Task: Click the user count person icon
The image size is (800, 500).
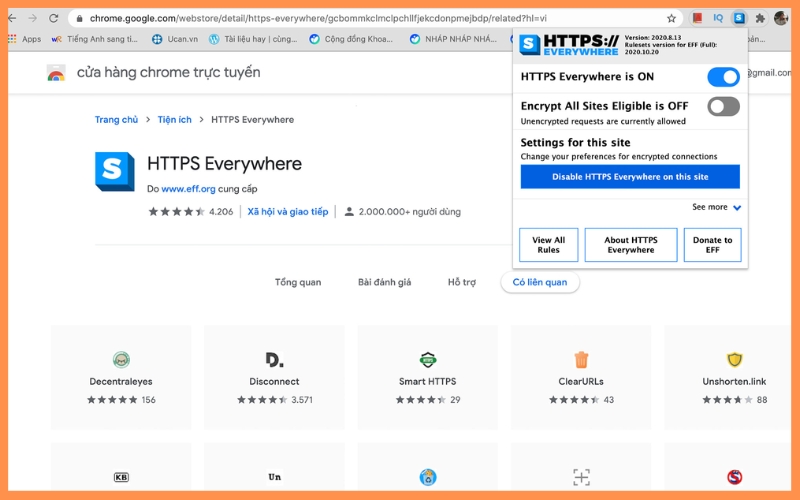Action: [349, 212]
